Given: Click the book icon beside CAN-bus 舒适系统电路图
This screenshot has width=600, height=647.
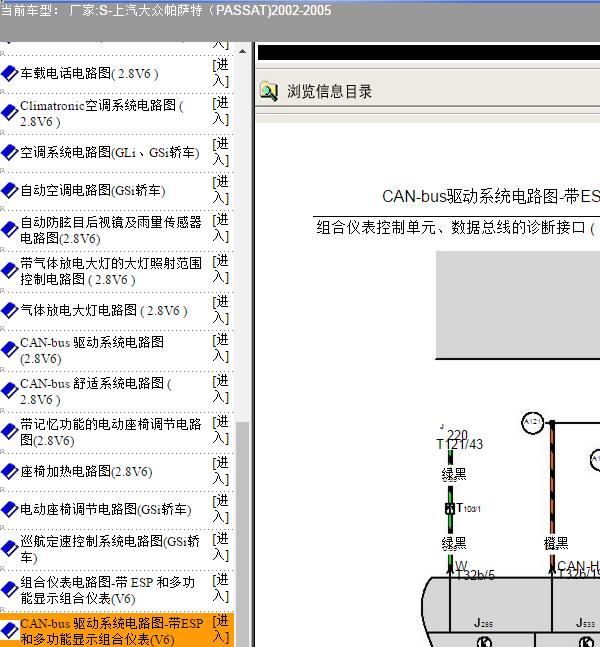Looking at the screenshot, I should 9,390.
